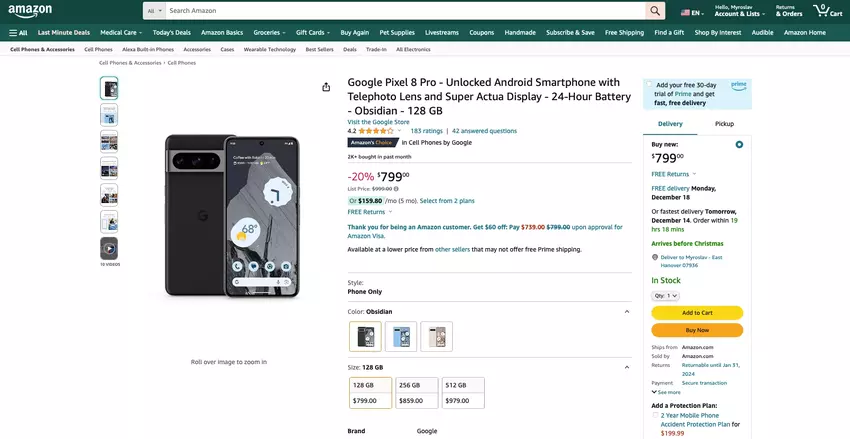This screenshot has width=850, height=439.
Task: Click the search magnifier icon
Action: pyautogui.click(x=655, y=11)
